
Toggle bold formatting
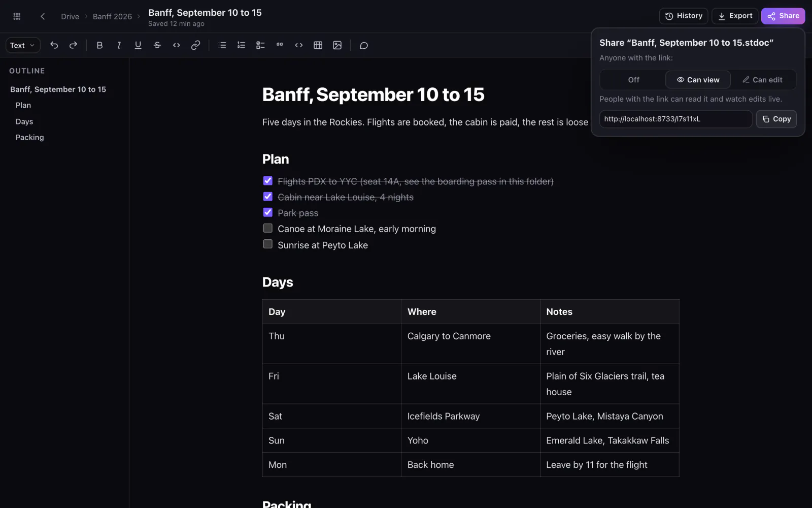click(x=99, y=45)
